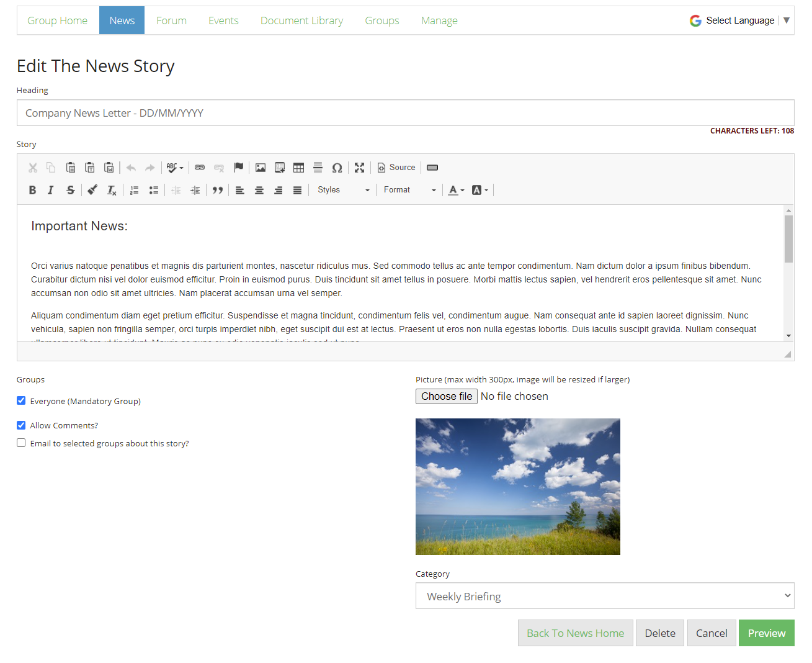Disable Allow Comments
The height and width of the screenshot is (663, 812).
20,425
